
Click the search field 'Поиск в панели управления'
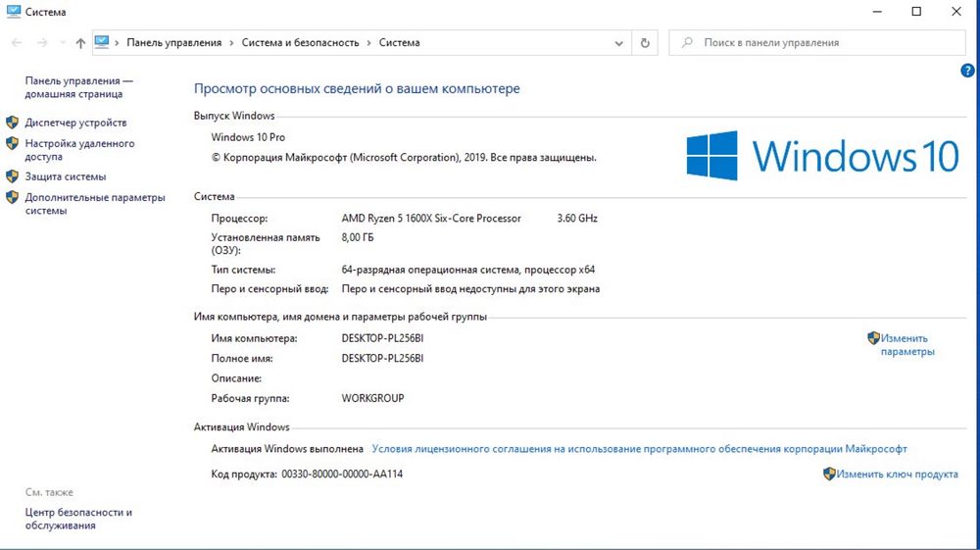(x=817, y=42)
